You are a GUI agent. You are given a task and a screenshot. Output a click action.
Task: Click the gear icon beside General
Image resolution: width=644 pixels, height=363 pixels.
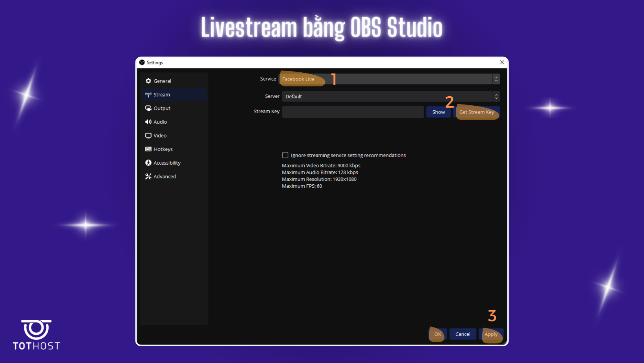(148, 81)
